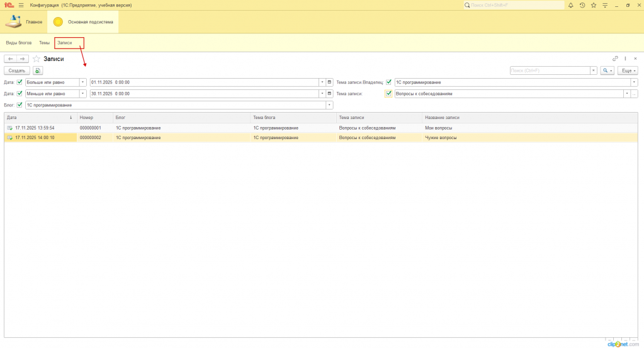
Task: Open the notifications bell
Action: (x=570, y=5)
